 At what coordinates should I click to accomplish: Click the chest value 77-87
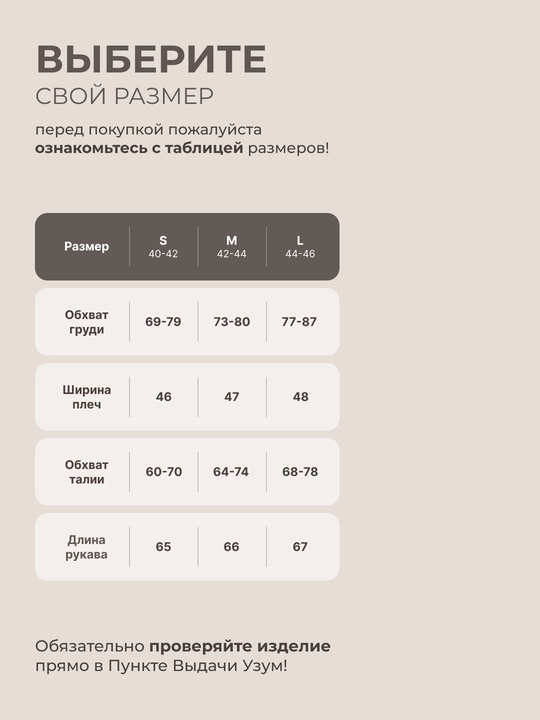pyautogui.click(x=299, y=322)
